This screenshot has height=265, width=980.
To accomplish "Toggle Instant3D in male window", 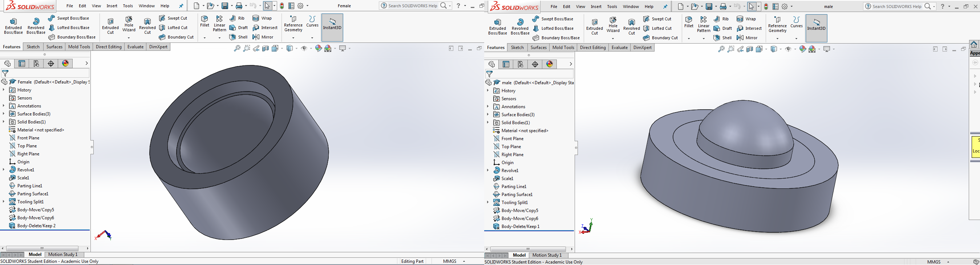I will 817,29.
